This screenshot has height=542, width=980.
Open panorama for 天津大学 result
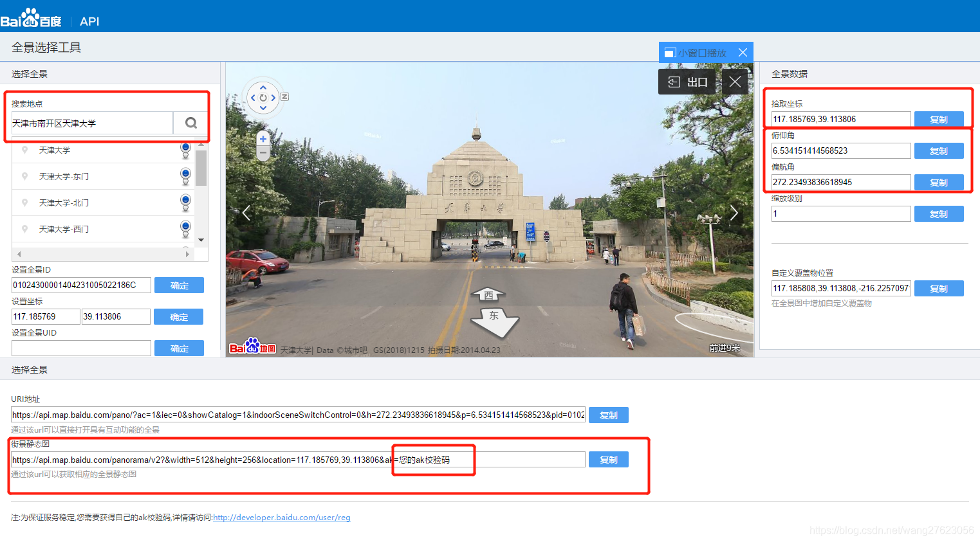[x=185, y=150]
